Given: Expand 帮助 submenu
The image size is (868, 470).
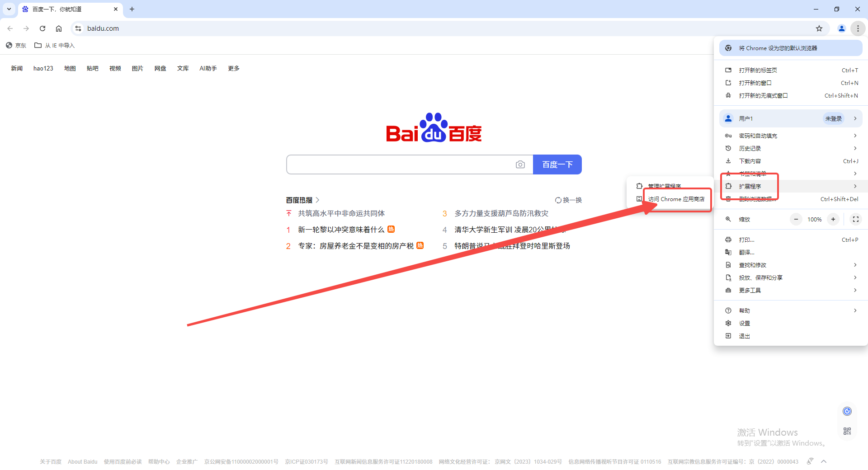Looking at the screenshot, I should coord(791,310).
